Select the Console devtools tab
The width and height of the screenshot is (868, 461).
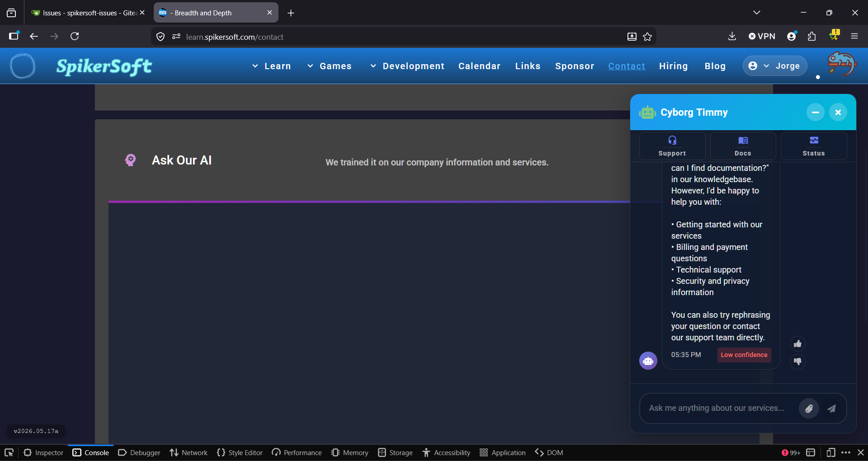click(90, 453)
